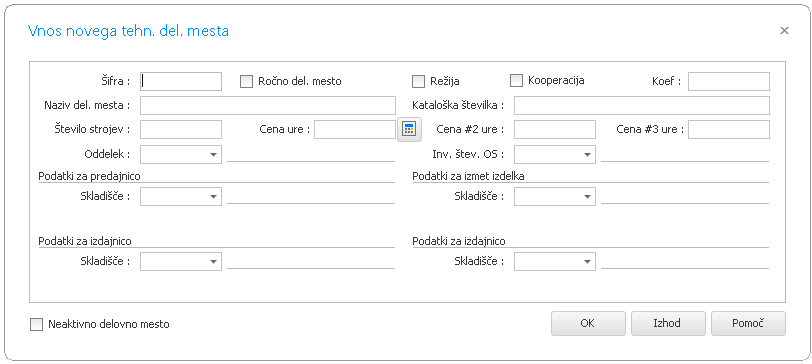This screenshot has width=812, height=364.
Task: Click the Cena ure input box
Action: click(x=355, y=129)
